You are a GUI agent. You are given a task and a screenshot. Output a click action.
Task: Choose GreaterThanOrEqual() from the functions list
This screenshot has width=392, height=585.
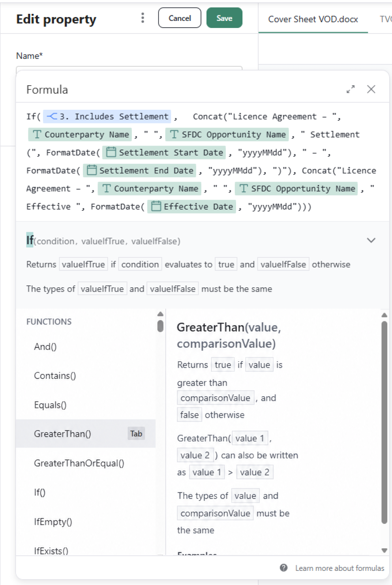coord(86,463)
